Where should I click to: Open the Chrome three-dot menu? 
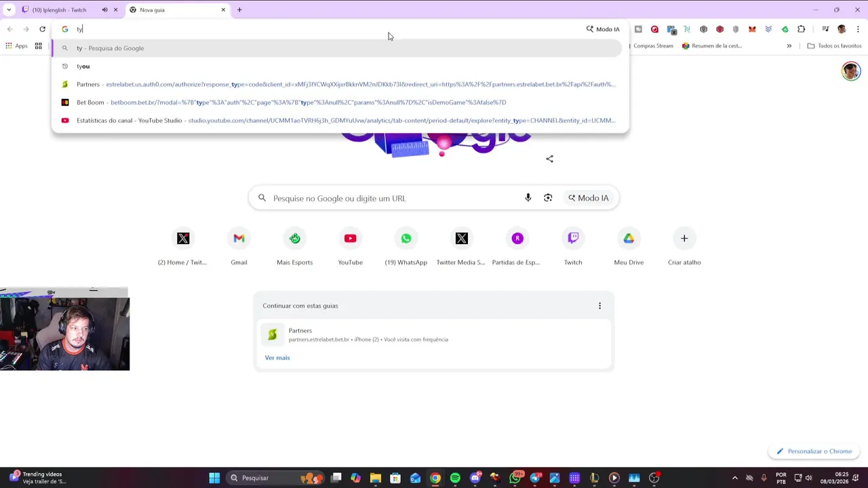coord(858,29)
